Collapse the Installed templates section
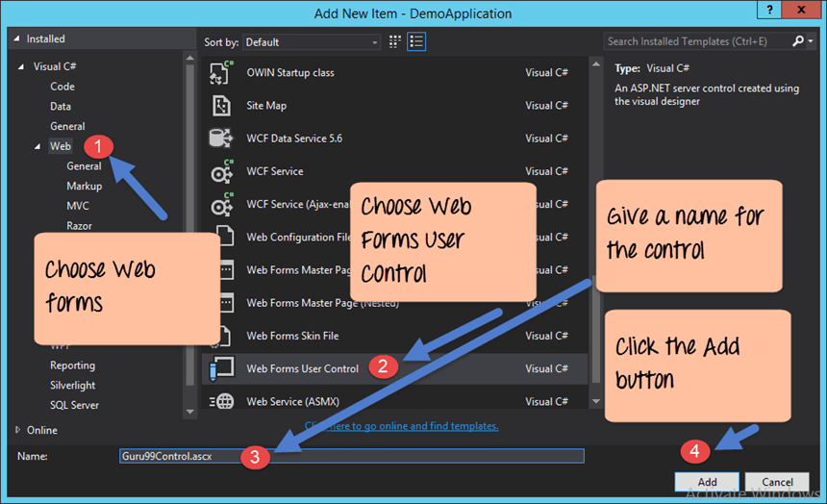827x504 pixels. click(16, 39)
